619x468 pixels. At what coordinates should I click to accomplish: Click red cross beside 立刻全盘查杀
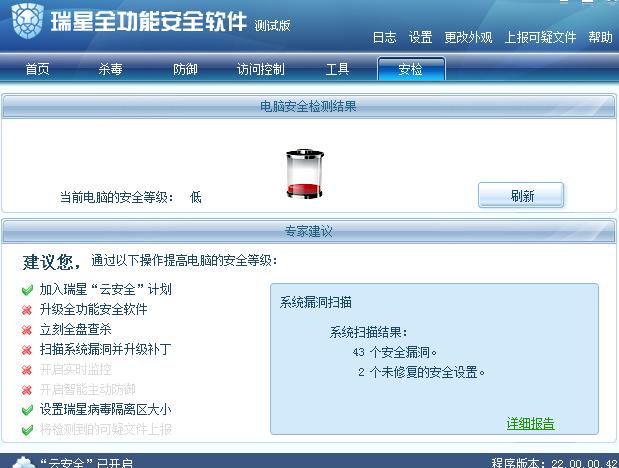27,330
